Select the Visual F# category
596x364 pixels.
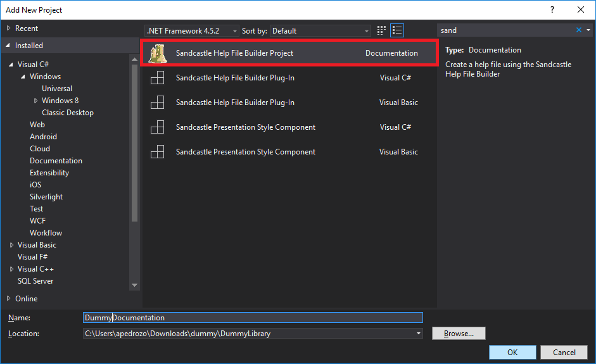(x=32, y=257)
